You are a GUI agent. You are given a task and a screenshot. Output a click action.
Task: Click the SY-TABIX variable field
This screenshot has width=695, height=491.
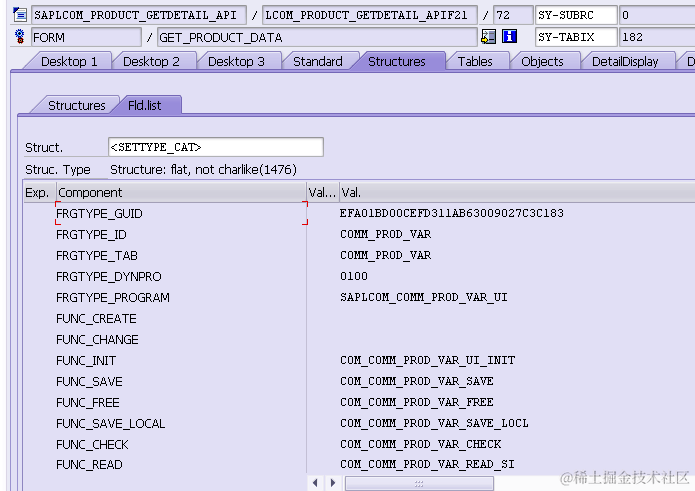(576, 37)
